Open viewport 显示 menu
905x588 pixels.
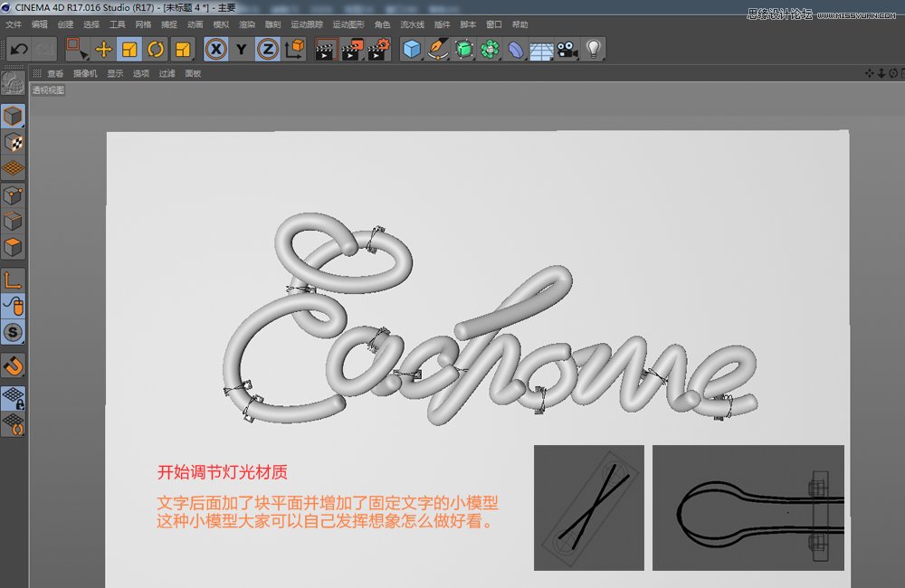click(116, 73)
